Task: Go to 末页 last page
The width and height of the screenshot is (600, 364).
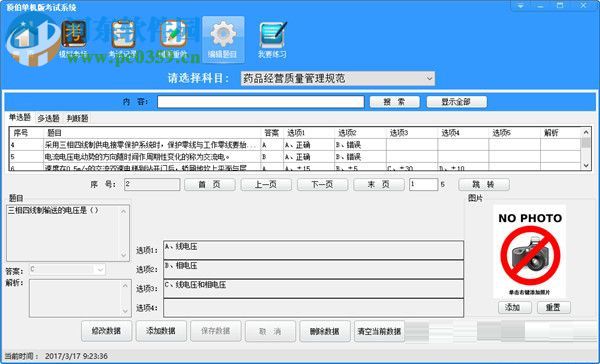Action: (379, 184)
